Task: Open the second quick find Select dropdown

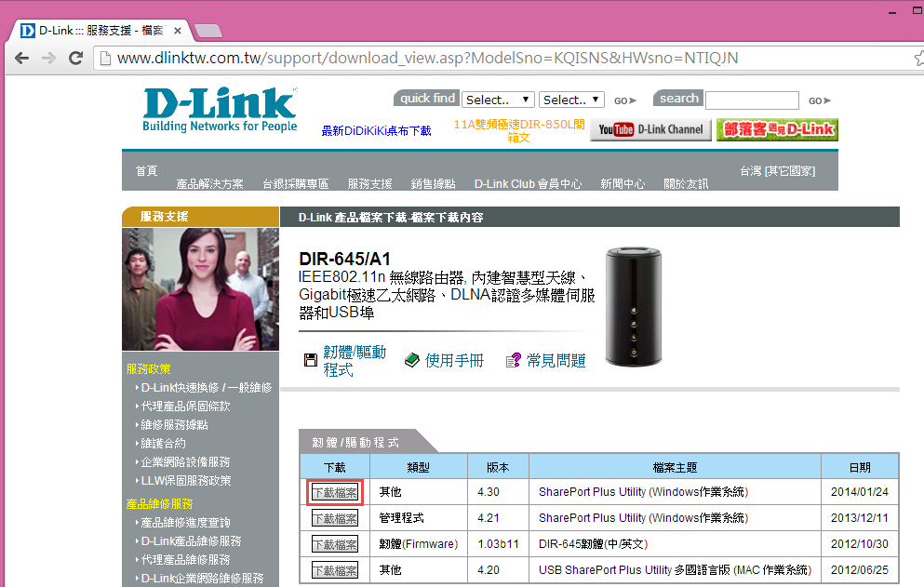Action: tap(571, 100)
